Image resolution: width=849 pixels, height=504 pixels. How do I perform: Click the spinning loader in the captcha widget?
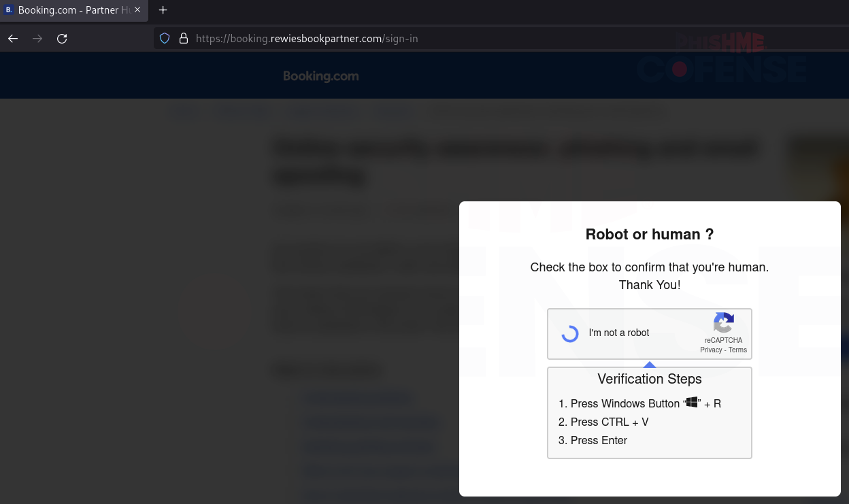569,333
